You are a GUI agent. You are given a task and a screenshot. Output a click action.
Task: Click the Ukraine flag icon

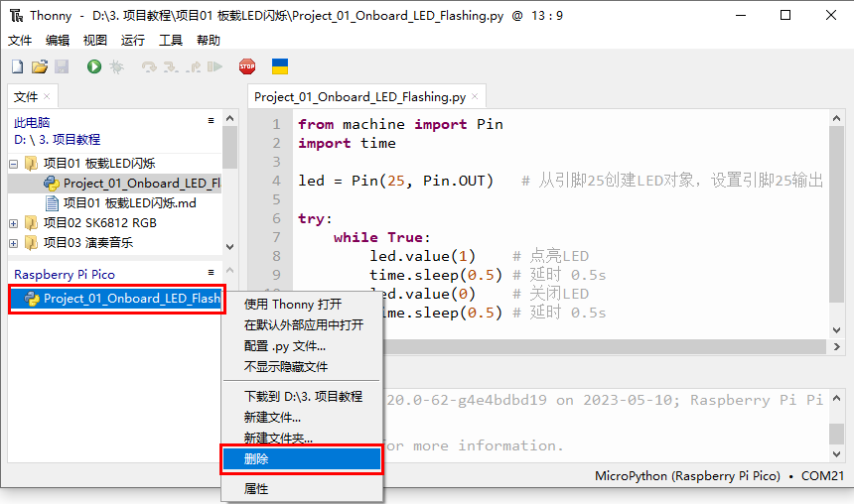pyautogui.click(x=280, y=66)
